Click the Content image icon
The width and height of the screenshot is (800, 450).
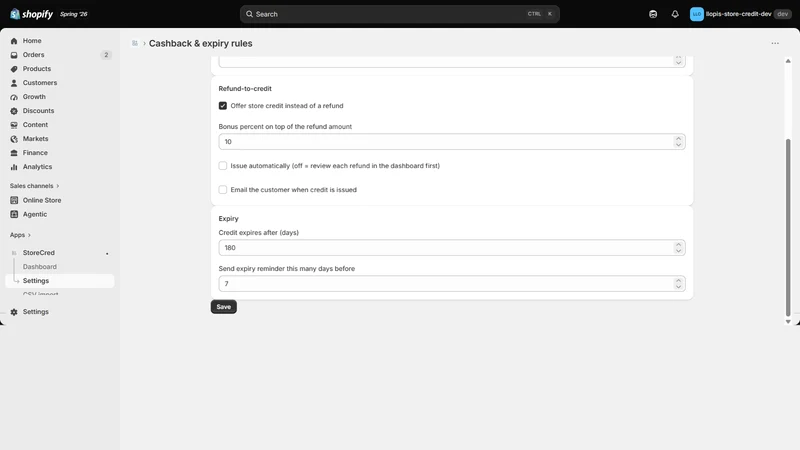click(x=14, y=125)
